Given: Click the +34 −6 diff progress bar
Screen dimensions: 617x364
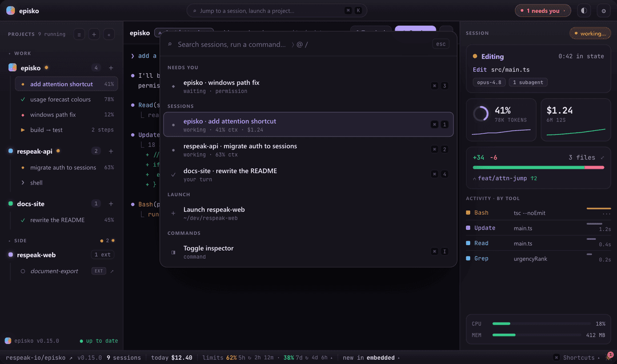Looking at the screenshot, I should pos(538,167).
